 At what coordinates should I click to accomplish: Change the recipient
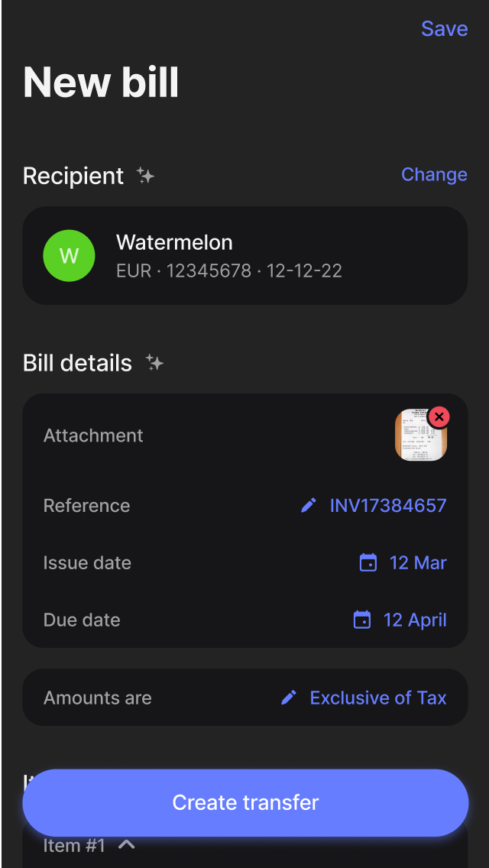pyautogui.click(x=434, y=175)
